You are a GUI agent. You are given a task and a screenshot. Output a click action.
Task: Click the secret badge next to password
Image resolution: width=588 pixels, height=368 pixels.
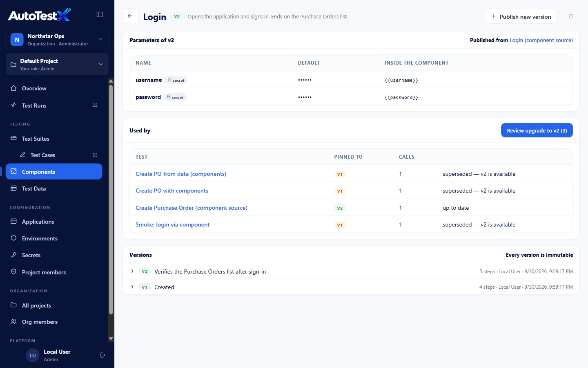175,97
